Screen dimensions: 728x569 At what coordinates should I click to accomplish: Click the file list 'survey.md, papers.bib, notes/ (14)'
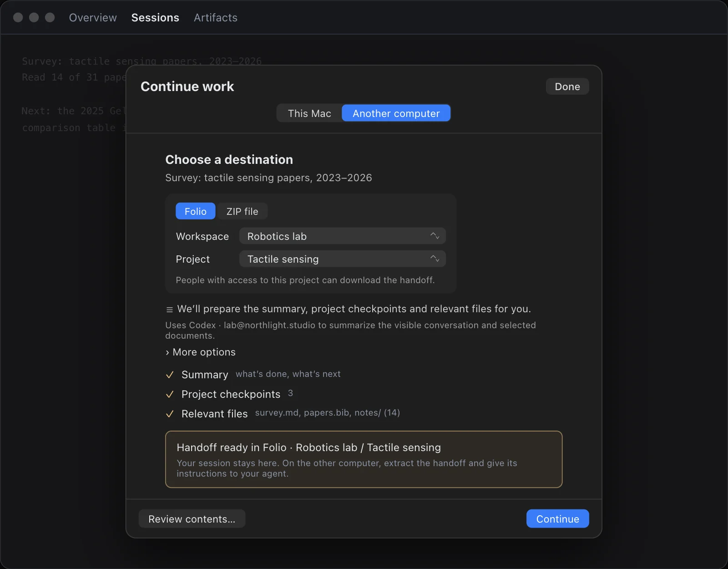coord(328,413)
